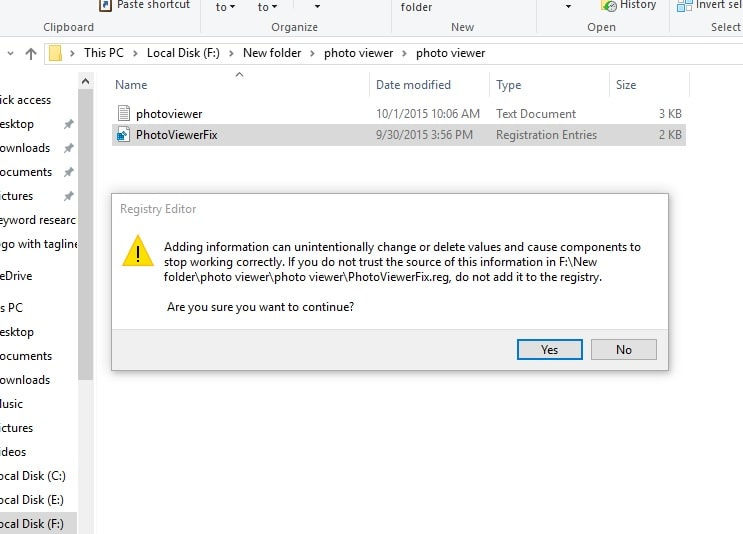Open Copy to dropdown in Organize
Screen dimensions: 743x534
click(x=267, y=7)
